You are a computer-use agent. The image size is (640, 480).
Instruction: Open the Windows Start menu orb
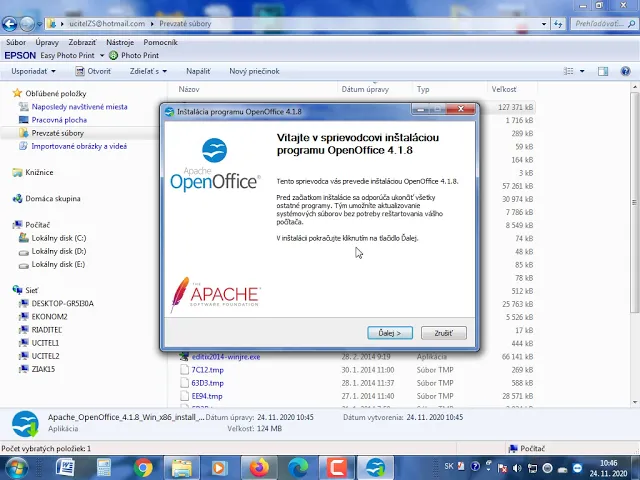click(x=17, y=468)
